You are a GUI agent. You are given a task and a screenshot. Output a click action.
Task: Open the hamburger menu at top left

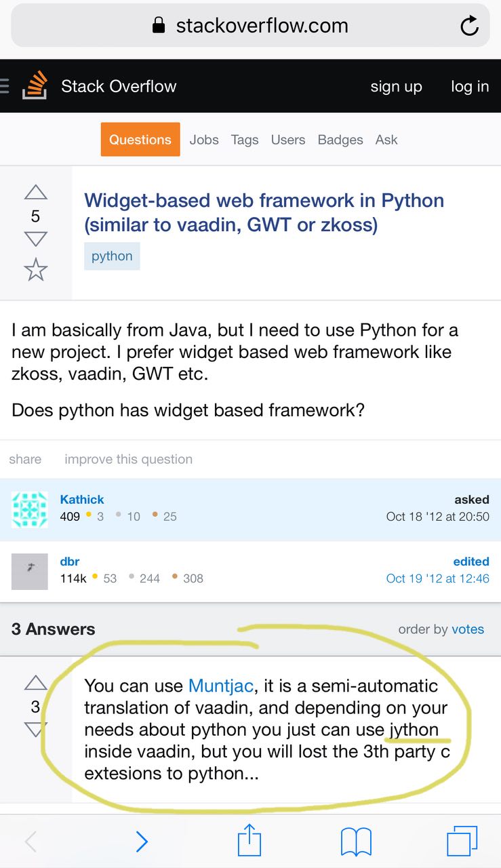coord(5,86)
